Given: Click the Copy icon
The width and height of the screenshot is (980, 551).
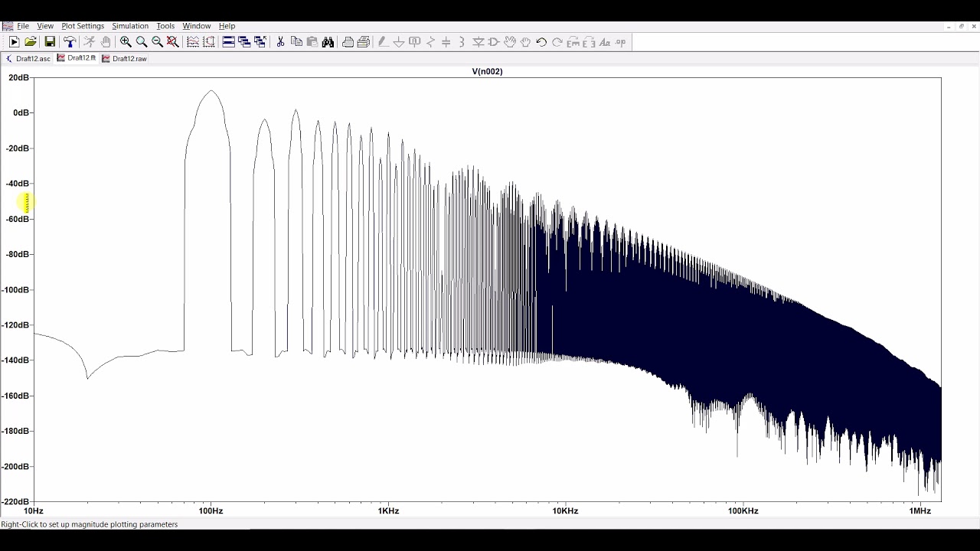Looking at the screenshot, I should click(x=296, y=42).
